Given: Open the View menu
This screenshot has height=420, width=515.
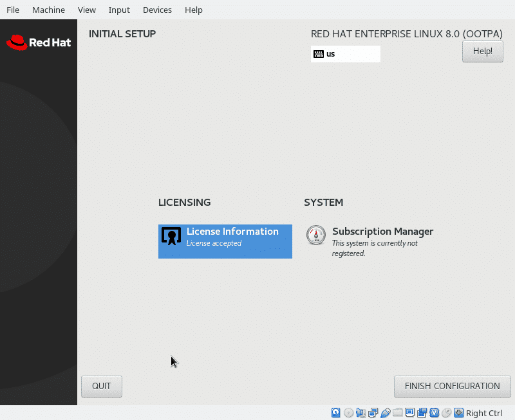Looking at the screenshot, I should coord(87,10).
